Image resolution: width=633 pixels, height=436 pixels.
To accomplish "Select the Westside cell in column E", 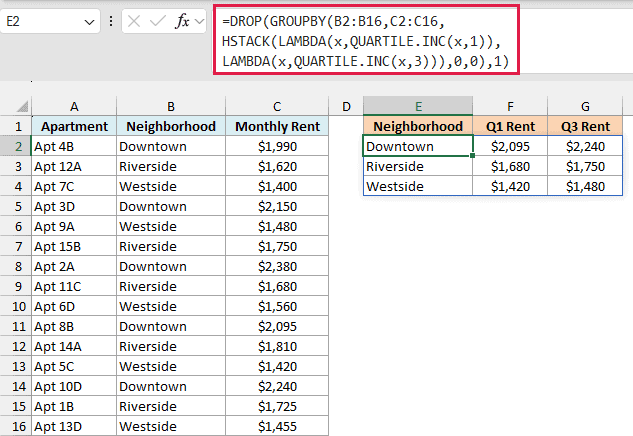I will [418, 186].
